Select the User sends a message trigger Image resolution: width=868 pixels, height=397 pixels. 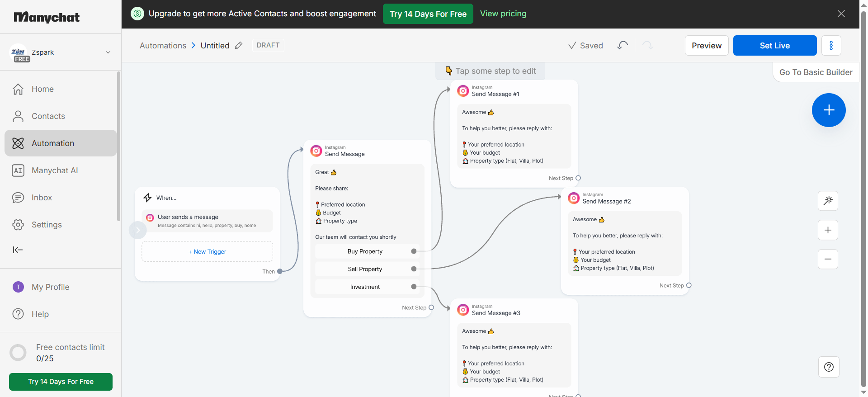tap(207, 221)
